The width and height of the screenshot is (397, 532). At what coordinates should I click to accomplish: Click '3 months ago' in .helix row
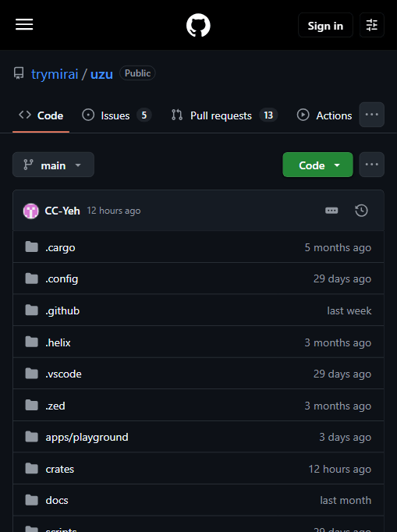point(338,342)
